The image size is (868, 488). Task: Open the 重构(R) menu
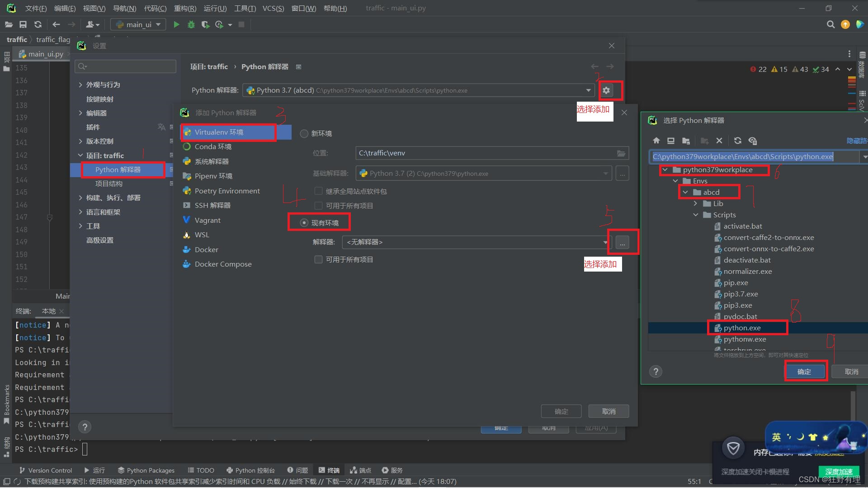pos(185,8)
